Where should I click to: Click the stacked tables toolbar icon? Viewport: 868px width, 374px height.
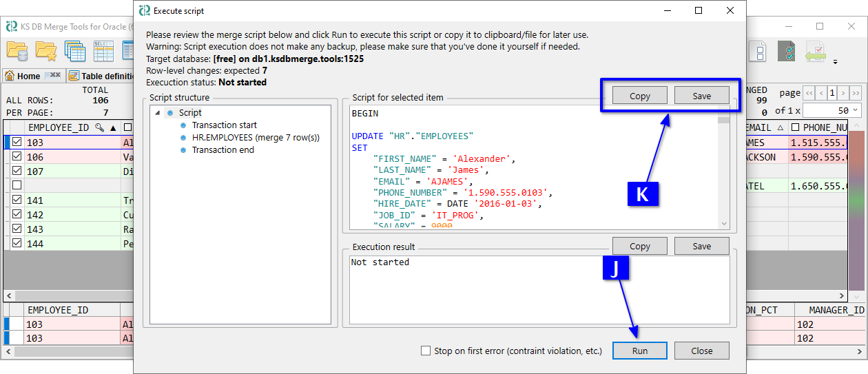click(74, 51)
